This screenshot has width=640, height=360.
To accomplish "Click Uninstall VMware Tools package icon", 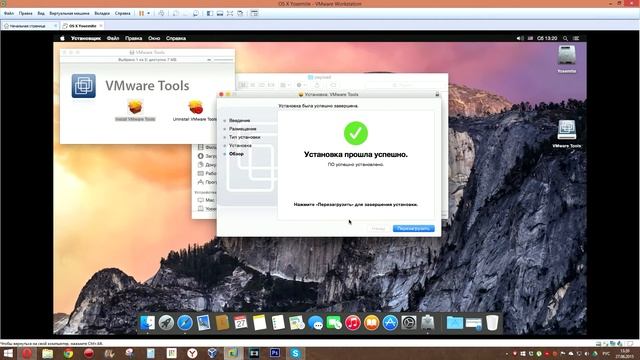I will (x=196, y=107).
